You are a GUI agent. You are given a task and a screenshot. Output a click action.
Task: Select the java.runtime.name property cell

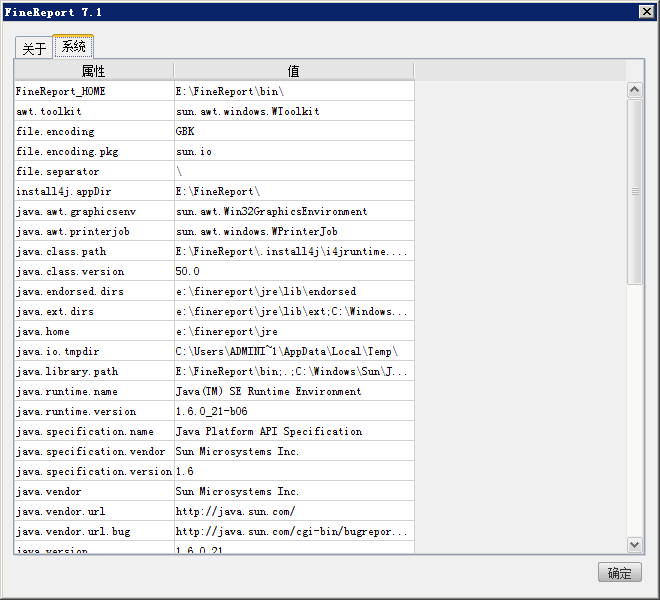pyautogui.click(x=94, y=391)
